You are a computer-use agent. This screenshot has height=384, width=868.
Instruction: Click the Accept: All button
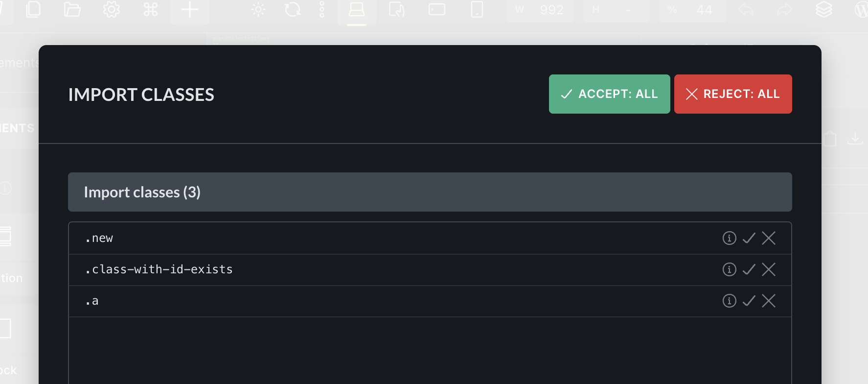pyautogui.click(x=609, y=94)
